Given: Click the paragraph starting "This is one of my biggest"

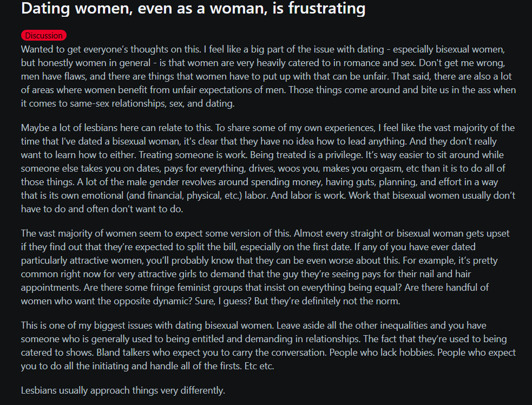Looking at the screenshot, I should coord(268,345).
